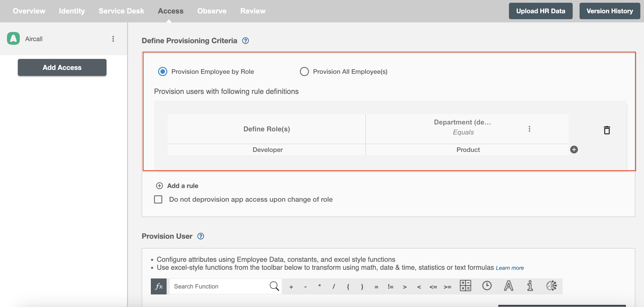Open the Observe tab
The width and height of the screenshot is (644, 307).
point(212,11)
